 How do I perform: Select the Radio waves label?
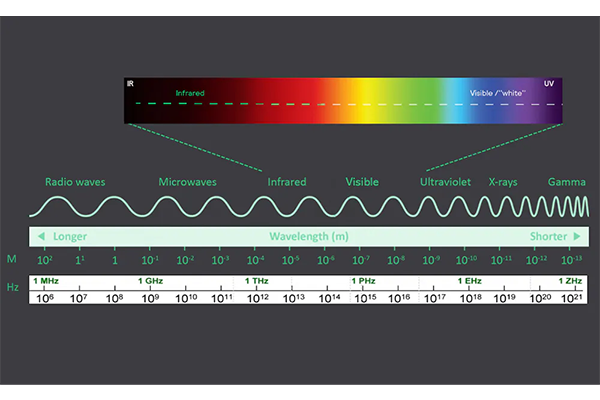pyautogui.click(x=75, y=183)
